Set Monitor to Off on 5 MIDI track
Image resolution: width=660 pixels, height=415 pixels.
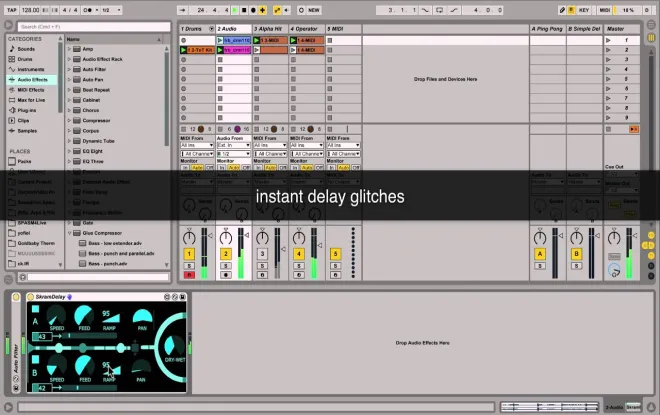[356, 168]
